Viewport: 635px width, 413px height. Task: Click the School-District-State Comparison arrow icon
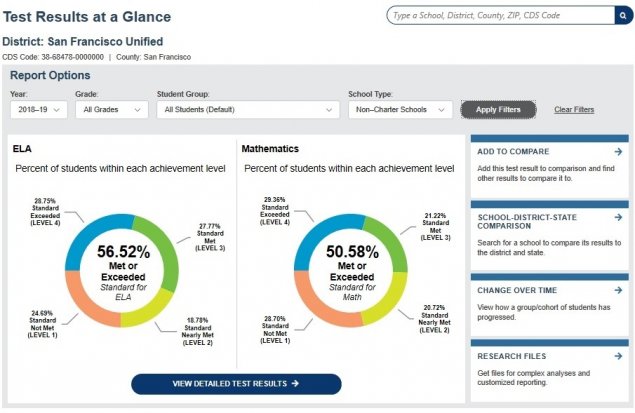[x=619, y=215]
